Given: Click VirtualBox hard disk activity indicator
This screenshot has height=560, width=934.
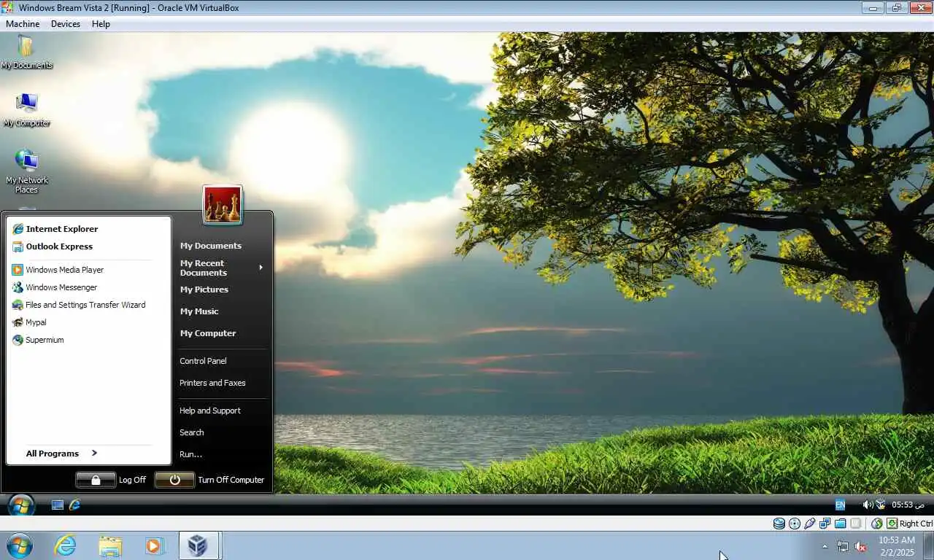Looking at the screenshot, I should 779,524.
